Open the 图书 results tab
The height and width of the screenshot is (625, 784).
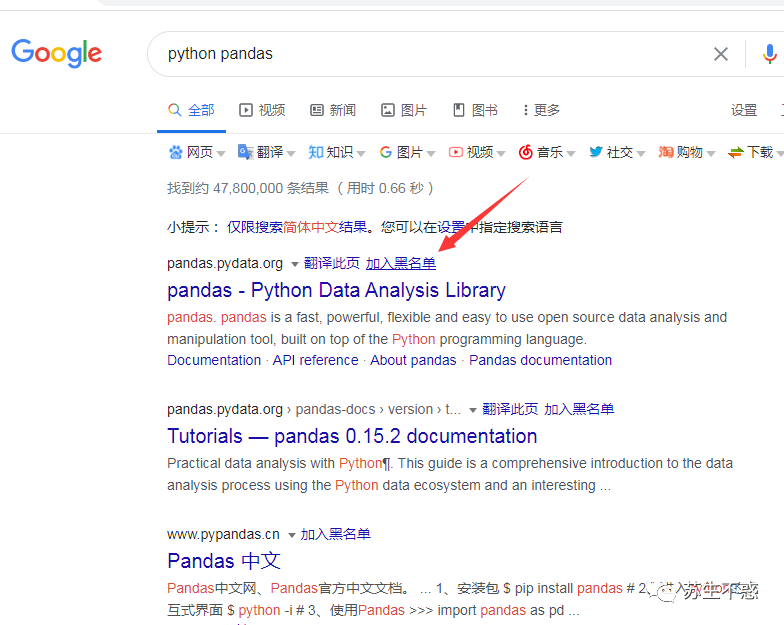point(475,110)
